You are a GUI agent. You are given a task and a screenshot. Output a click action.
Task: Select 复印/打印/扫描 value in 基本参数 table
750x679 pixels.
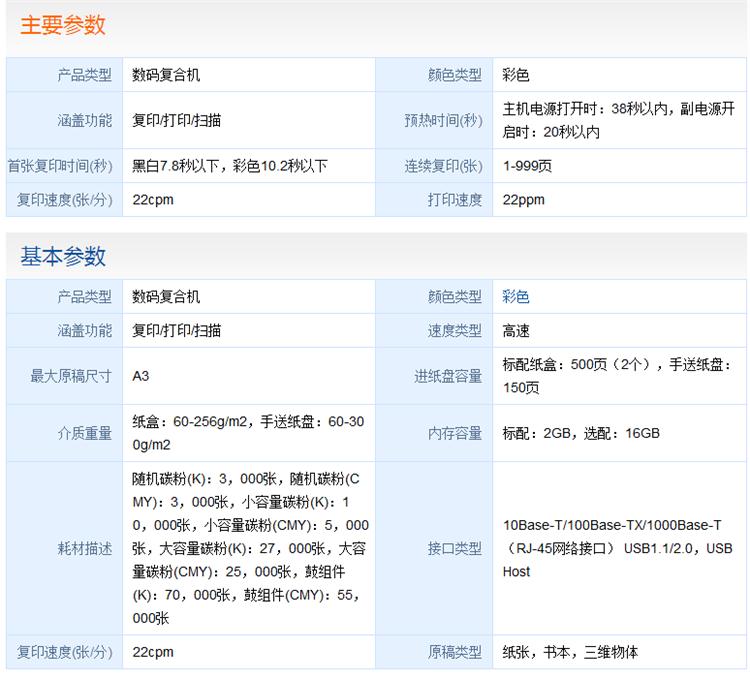pos(176,331)
